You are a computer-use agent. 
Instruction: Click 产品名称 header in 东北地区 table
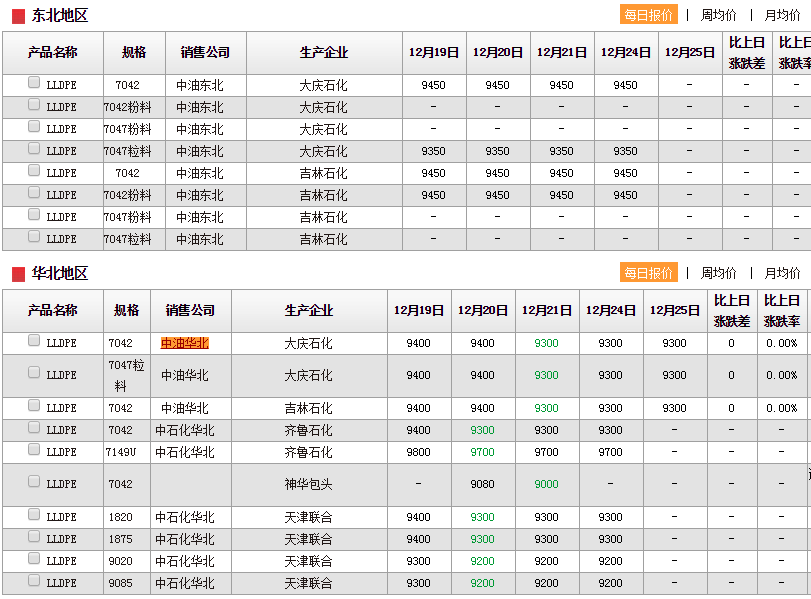[53, 52]
